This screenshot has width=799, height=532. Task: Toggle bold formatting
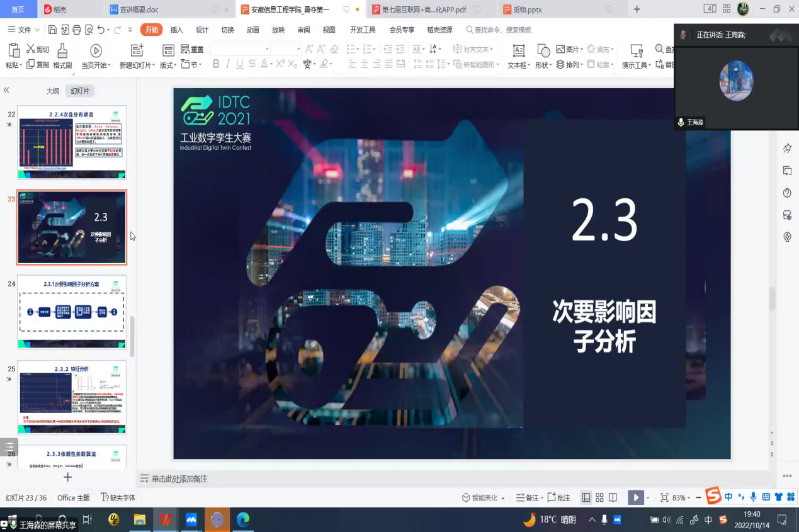tap(215, 64)
